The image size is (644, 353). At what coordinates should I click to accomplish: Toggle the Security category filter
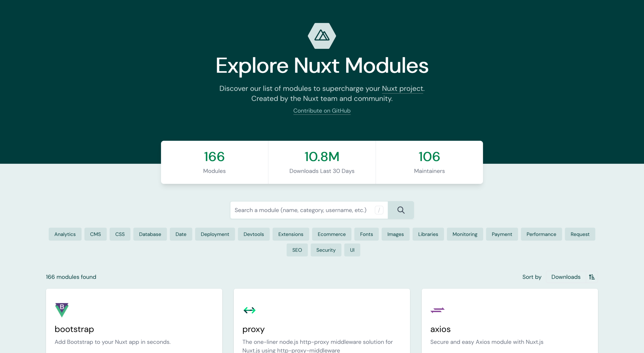point(326,250)
